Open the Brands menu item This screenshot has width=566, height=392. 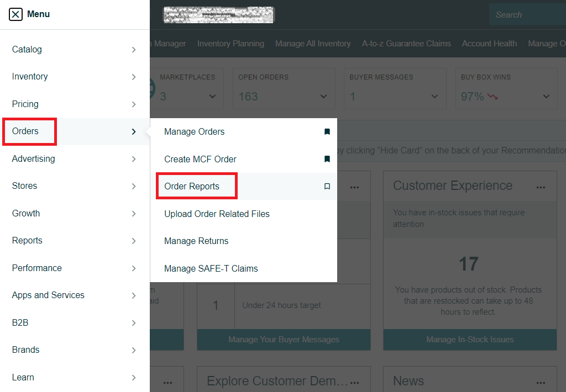coord(25,350)
